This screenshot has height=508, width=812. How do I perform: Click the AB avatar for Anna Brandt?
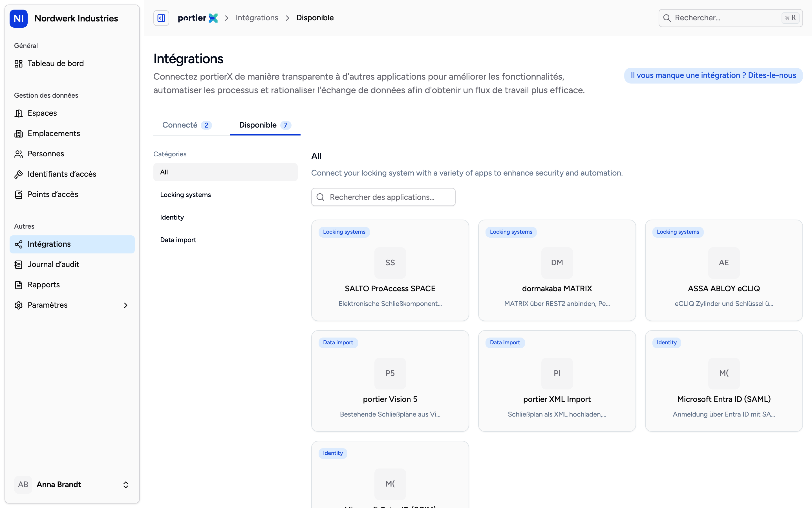coord(23,485)
